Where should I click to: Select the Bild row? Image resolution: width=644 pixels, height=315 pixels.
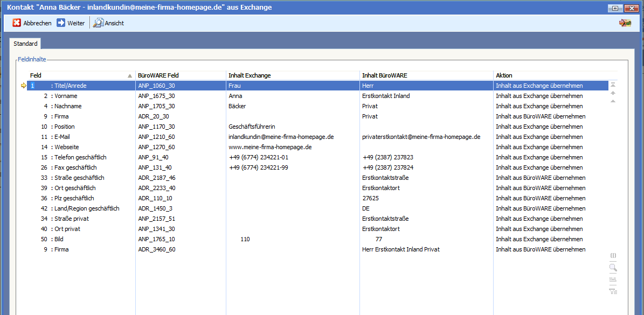[59, 239]
